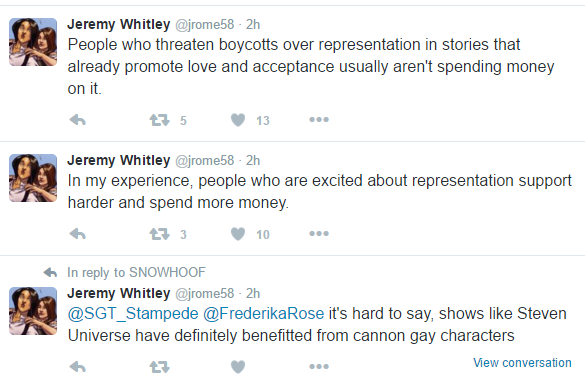
Task: Like the Steven Universe tweet
Action: [238, 367]
